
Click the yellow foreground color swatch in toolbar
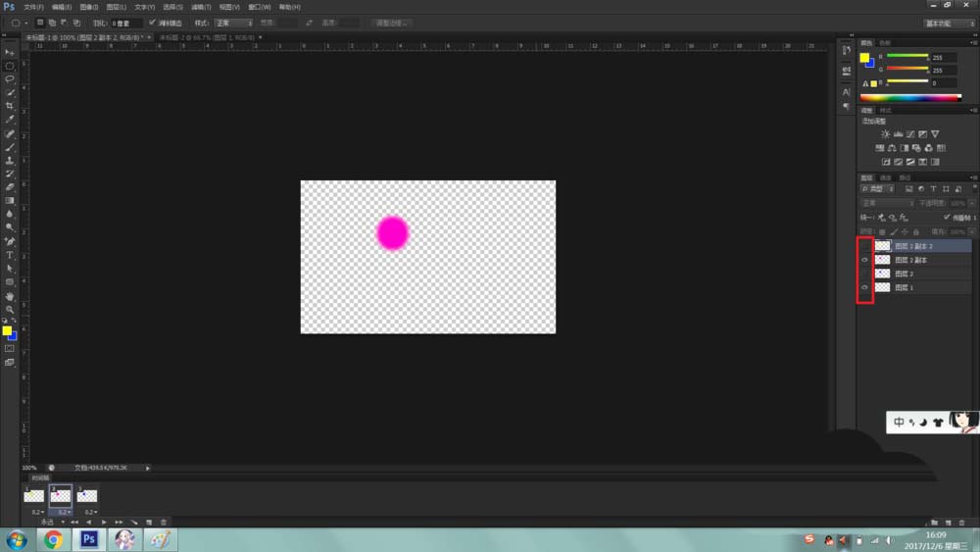tap(6, 330)
